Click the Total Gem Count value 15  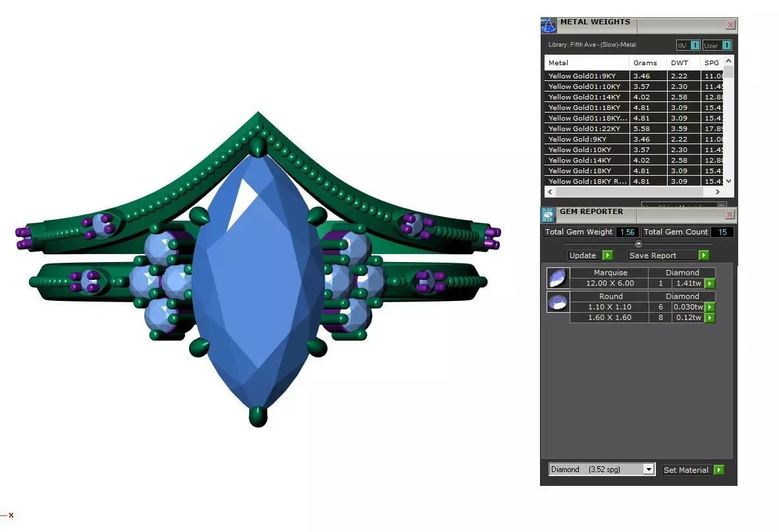pos(722,232)
